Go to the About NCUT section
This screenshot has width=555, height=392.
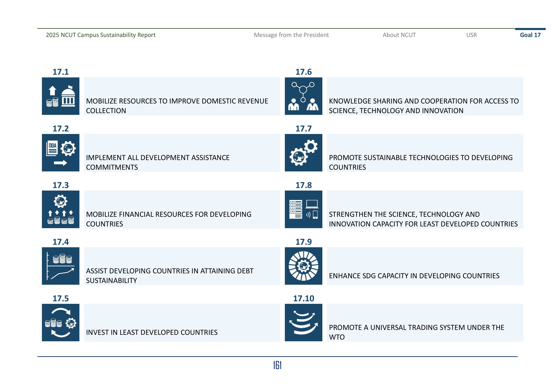(399, 35)
